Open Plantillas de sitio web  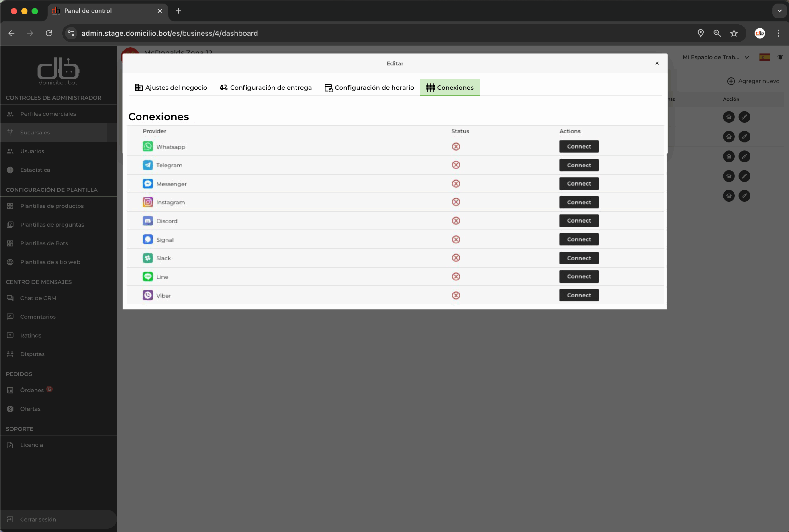point(58,262)
